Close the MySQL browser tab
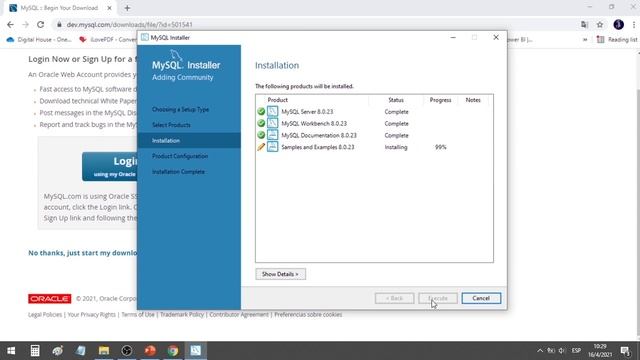This screenshot has width=640, height=360. (x=109, y=8)
